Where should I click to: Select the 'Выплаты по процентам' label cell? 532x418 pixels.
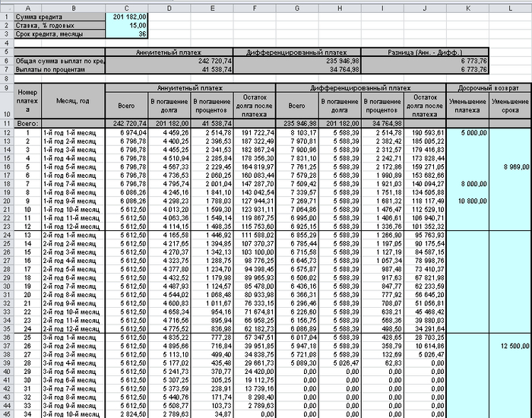[x=61, y=68]
